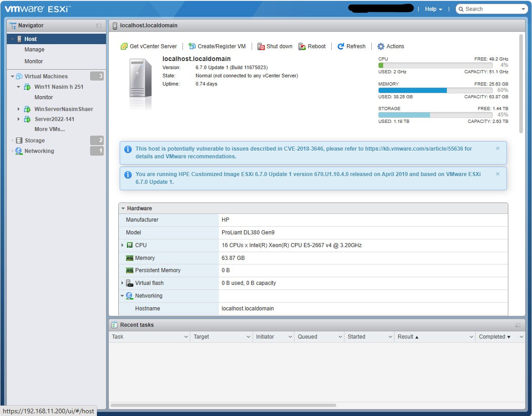Click the search magnifier icon

[461, 9]
